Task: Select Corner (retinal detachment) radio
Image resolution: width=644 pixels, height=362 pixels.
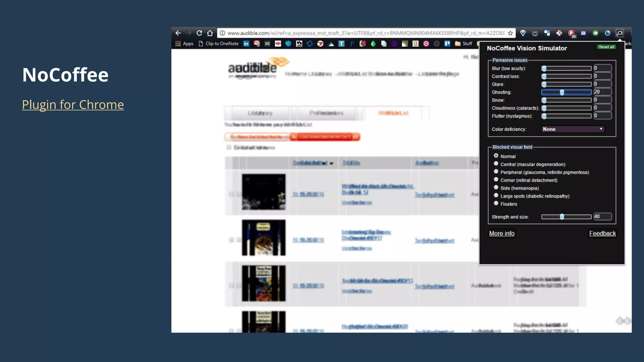Action: point(496,179)
